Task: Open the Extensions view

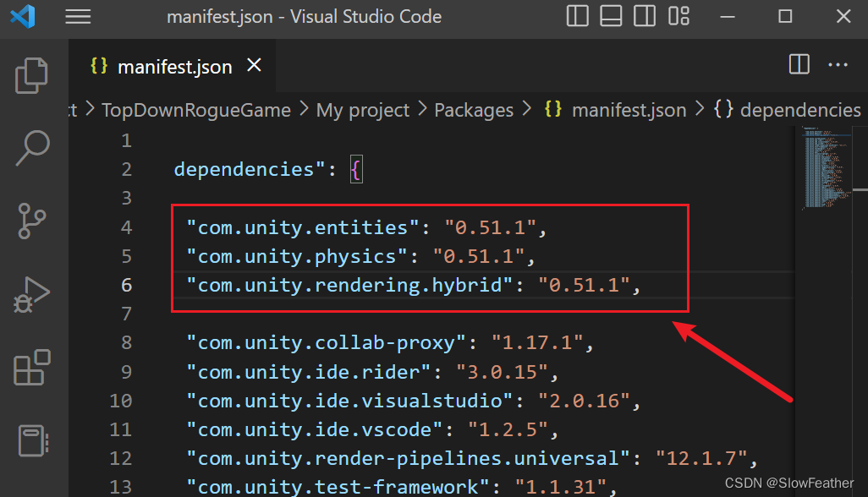Action: tap(31, 368)
